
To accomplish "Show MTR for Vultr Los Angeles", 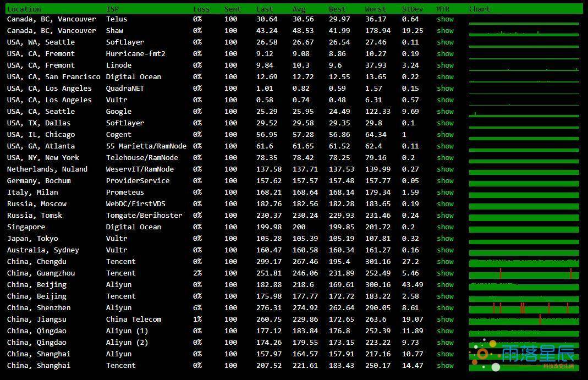I will [445, 100].
